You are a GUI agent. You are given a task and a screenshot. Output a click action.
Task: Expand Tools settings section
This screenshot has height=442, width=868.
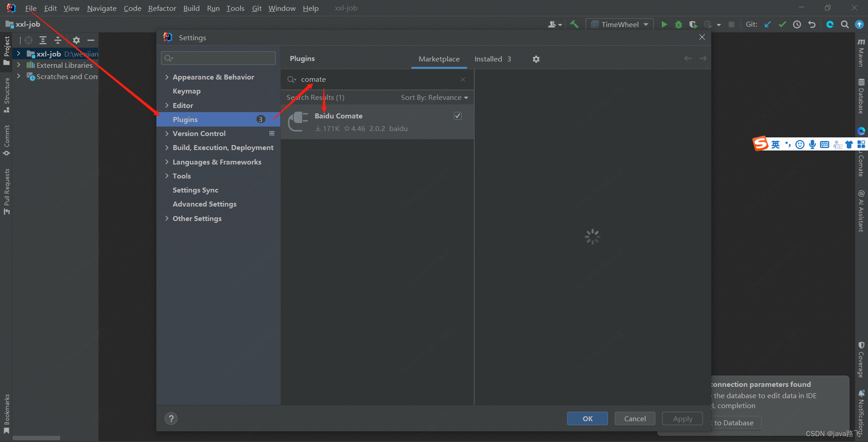tap(167, 176)
